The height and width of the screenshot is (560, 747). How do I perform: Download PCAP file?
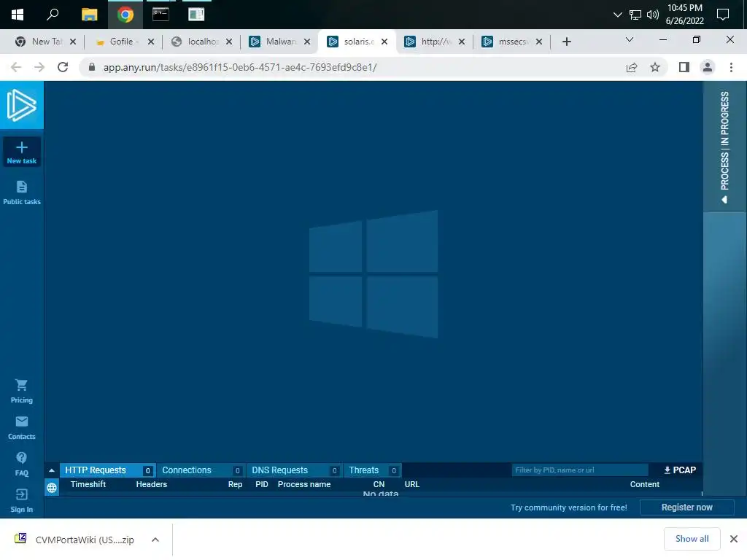(680, 470)
